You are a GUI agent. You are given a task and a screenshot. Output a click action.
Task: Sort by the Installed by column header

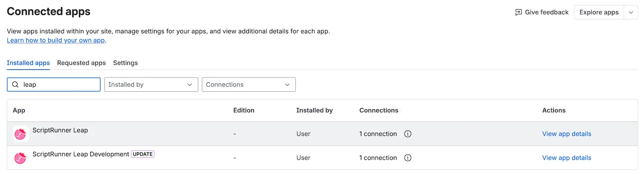pyautogui.click(x=316, y=110)
